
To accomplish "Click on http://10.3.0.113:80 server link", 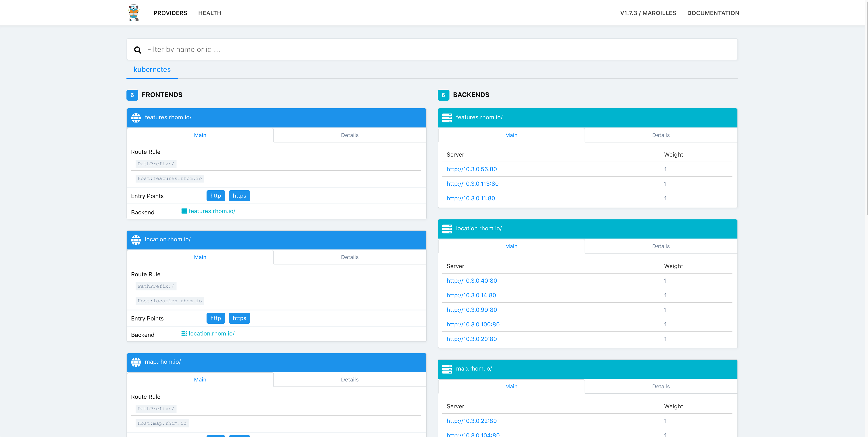I will click(x=472, y=183).
